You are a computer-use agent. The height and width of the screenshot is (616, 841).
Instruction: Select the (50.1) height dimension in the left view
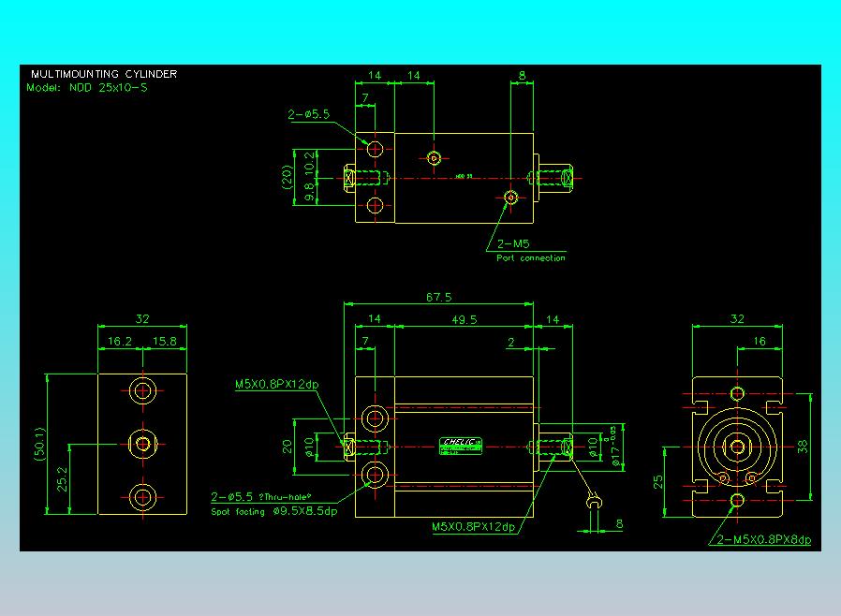[x=39, y=444]
